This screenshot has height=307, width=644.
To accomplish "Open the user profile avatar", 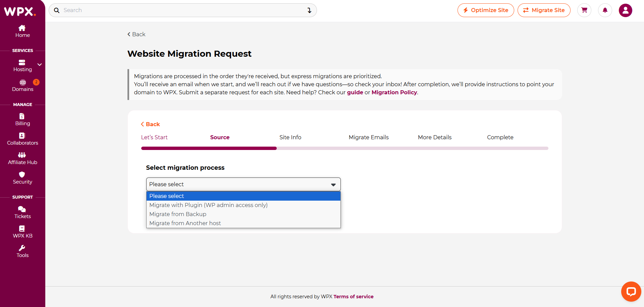I will point(625,10).
